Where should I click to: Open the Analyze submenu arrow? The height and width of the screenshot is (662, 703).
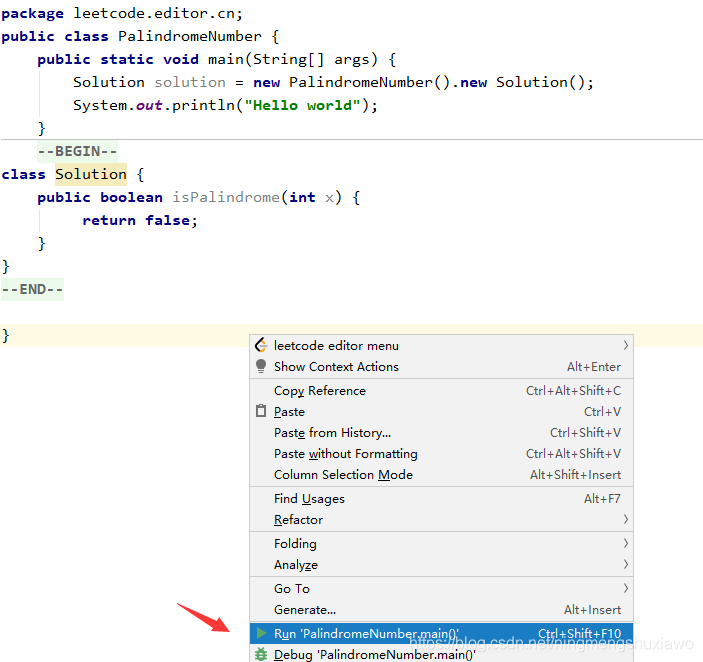(x=626, y=565)
